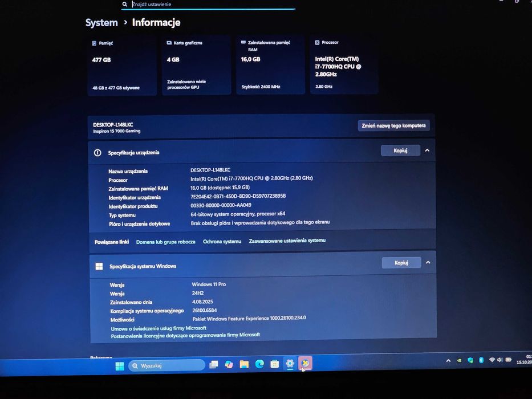532x399 pixels.
Task: Open the Windows Start menu
Action: click(x=119, y=366)
